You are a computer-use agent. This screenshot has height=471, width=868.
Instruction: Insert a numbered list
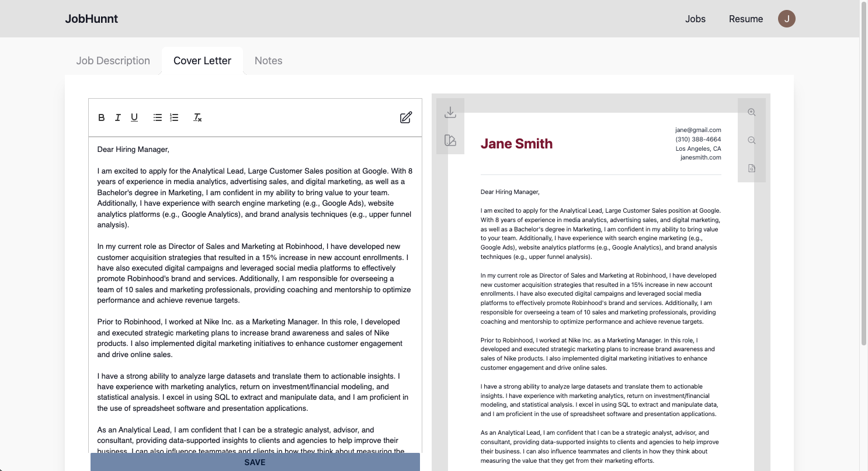[174, 117]
